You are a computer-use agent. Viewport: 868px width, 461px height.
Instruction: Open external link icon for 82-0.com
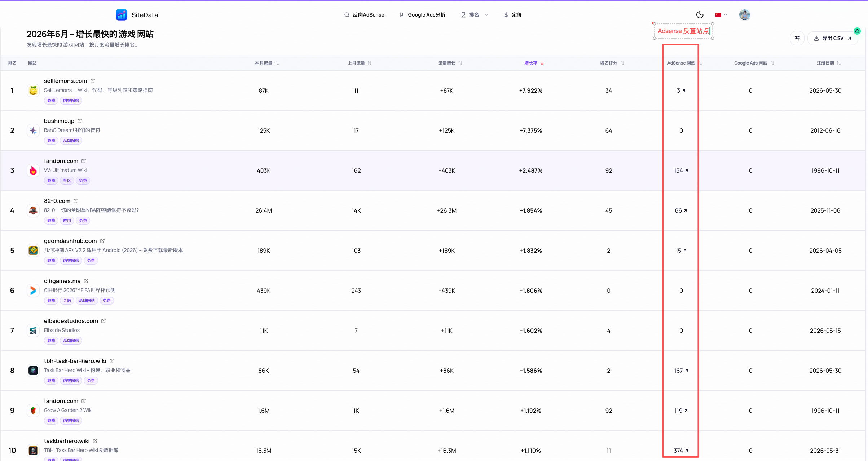pyautogui.click(x=76, y=201)
